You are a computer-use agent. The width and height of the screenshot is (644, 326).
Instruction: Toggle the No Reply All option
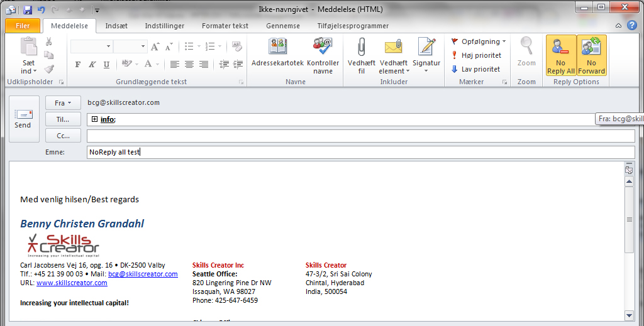[x=560, y=55]
